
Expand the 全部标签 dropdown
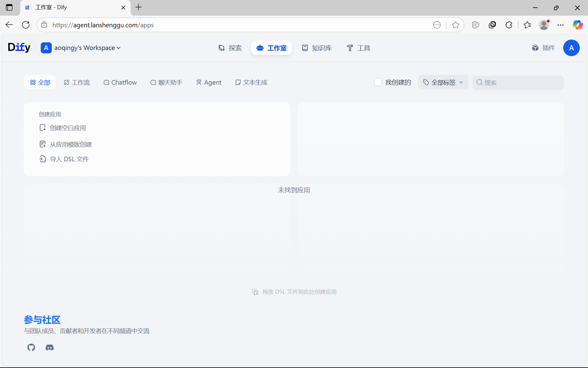pos(443,82)
